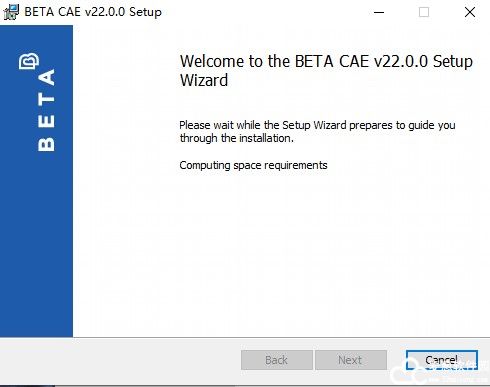Click the title bar text BETA CAE v22.0.0 Setup
Screen dimensions: 490x387
pyautogui.click(x=93, y=12)
